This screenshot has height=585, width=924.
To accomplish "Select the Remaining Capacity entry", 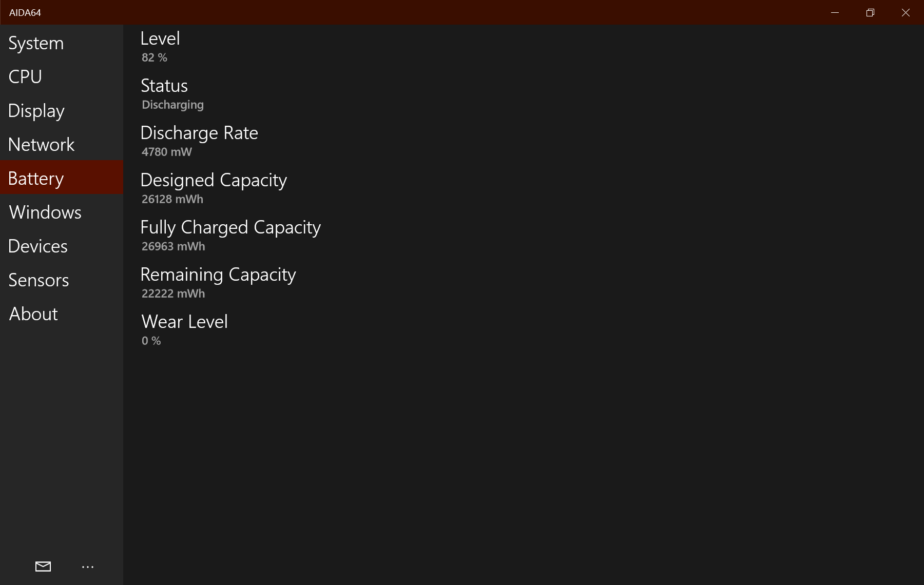I will [x=218, y=282].
